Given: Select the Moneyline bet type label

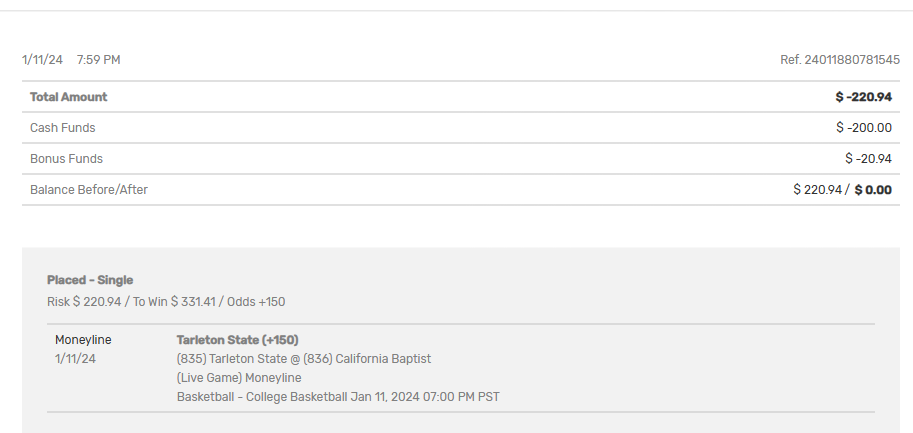Looking at the screenshot, I should point(83,340).
